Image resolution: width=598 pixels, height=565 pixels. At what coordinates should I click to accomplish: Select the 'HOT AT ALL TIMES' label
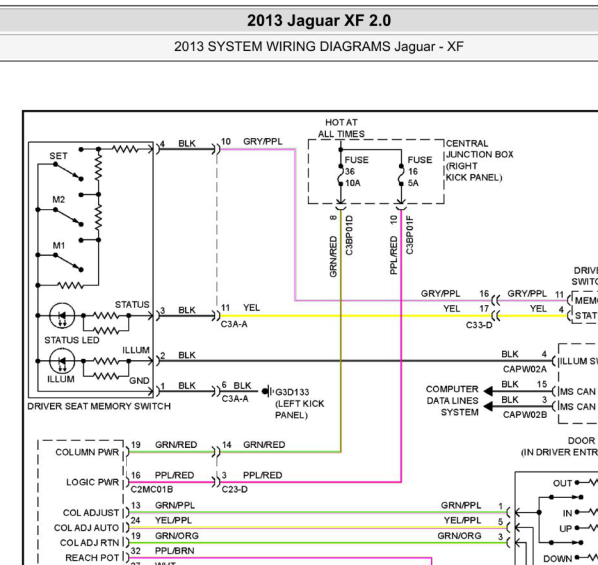[341, 128]
